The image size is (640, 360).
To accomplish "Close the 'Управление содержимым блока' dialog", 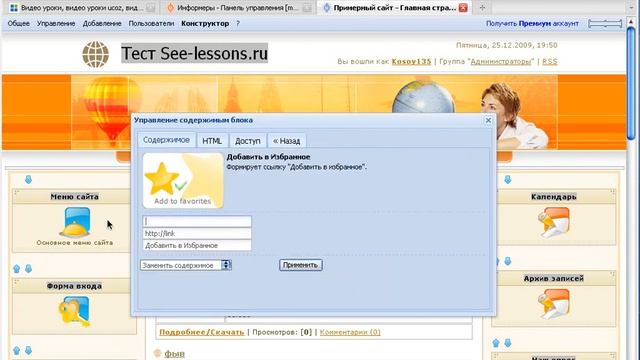I will pos(488,120).
